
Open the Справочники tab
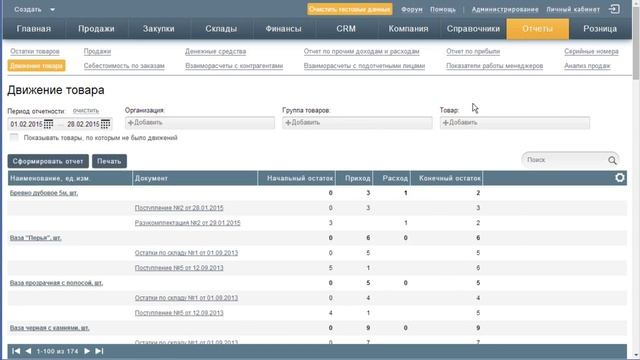click(473, 29)
